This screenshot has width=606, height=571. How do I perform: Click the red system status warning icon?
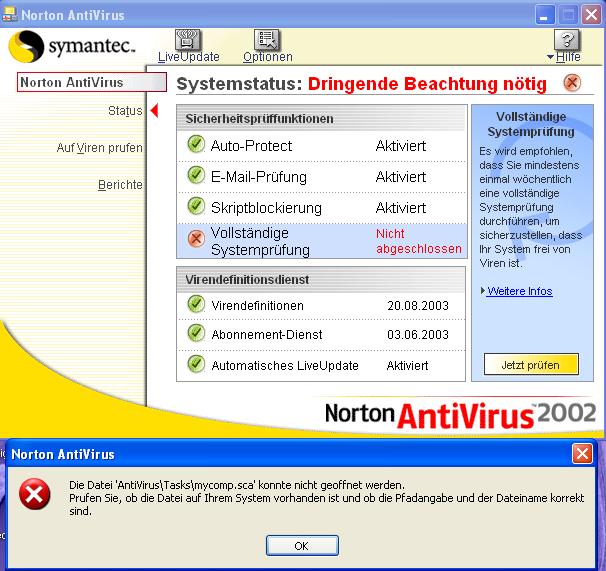click(x=572, y=83)
